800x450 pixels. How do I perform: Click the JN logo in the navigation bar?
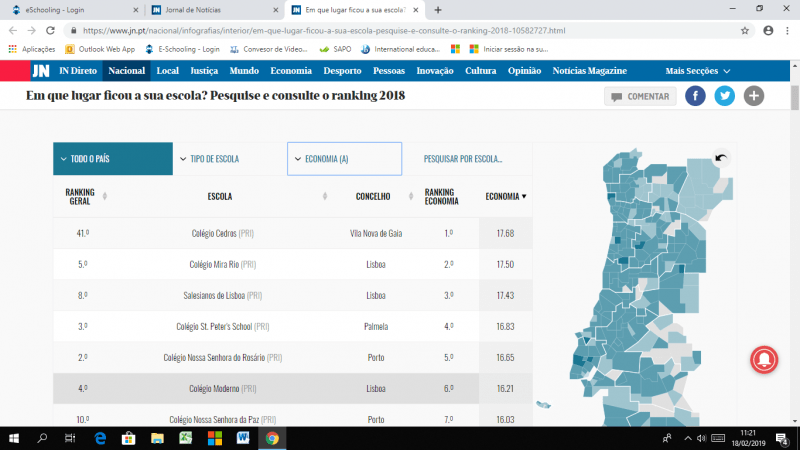coord(41,71)
